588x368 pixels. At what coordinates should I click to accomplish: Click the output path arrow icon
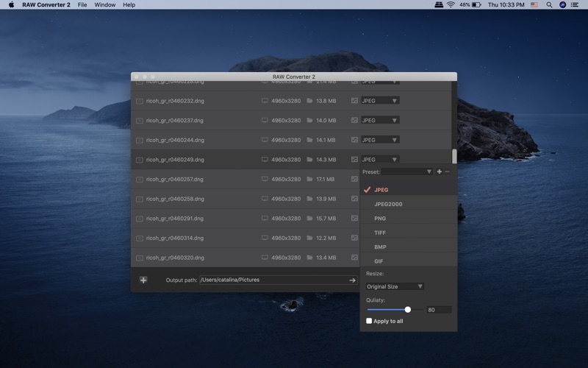(x=352, y=280)
